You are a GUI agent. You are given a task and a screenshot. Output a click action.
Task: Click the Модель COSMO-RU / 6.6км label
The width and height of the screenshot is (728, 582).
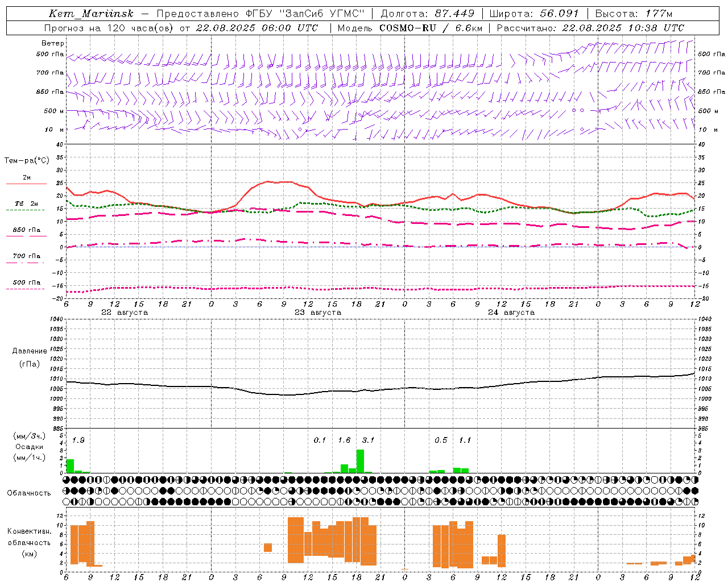point(410,28)
